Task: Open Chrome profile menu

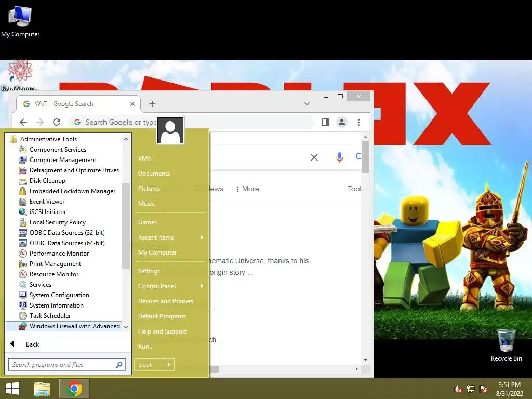Action: click(x=342, y=122)
